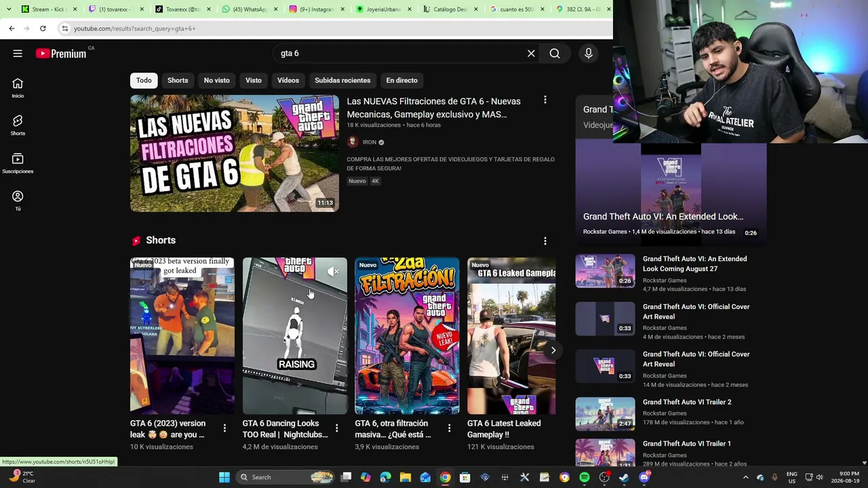Filter by En directo chip

tap(402, 80)
